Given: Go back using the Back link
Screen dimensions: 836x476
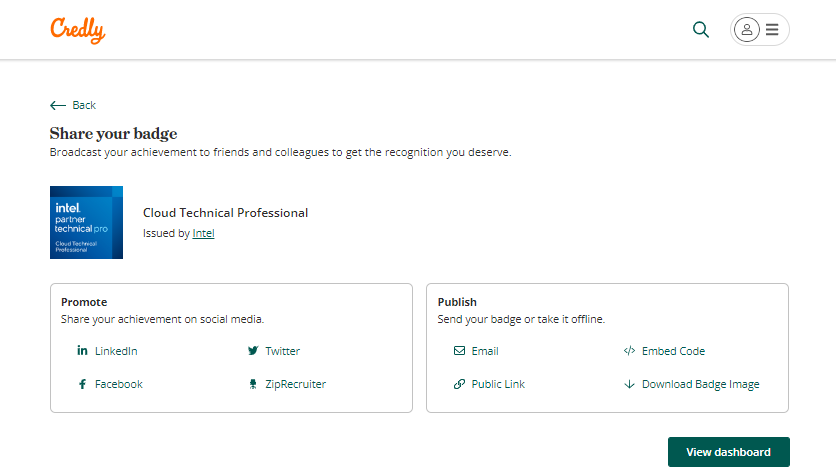Looking at the screenshot, I should pos(84,105).
